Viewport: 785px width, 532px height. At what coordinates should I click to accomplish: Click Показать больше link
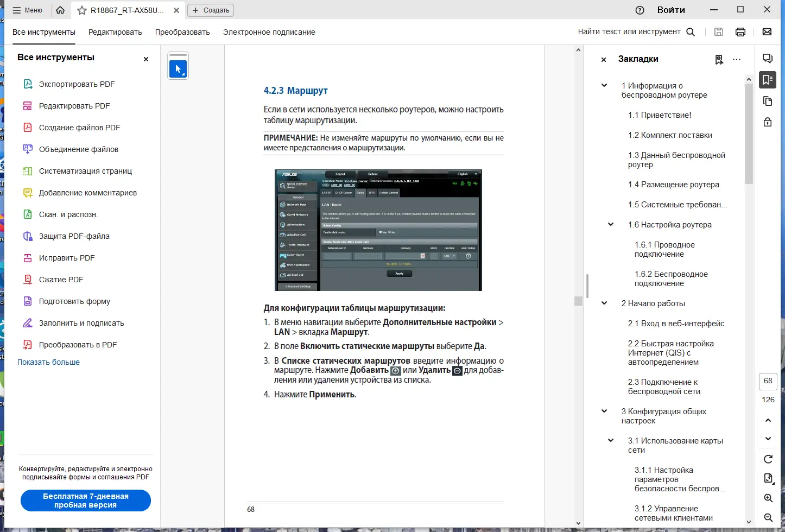pyautogui.click(x=48, y=362)
